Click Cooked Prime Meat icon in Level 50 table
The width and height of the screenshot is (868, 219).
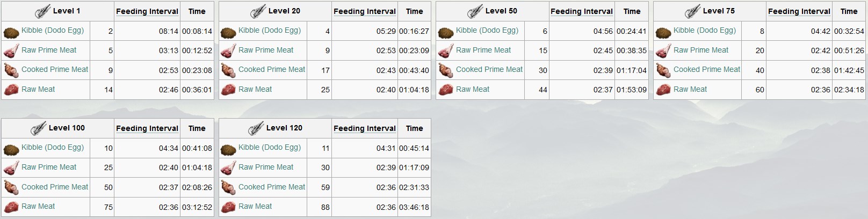(446, 71)
